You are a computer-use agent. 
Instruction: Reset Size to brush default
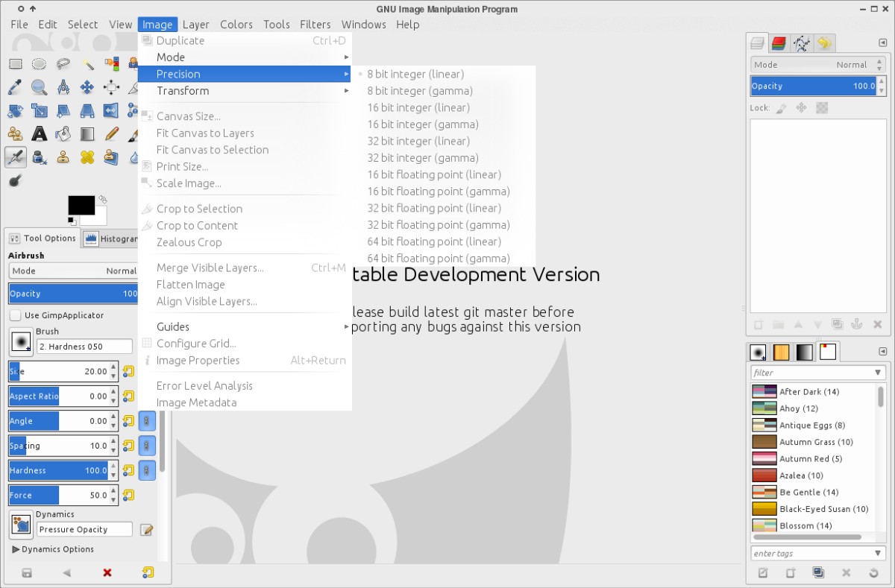coord(128,371)
